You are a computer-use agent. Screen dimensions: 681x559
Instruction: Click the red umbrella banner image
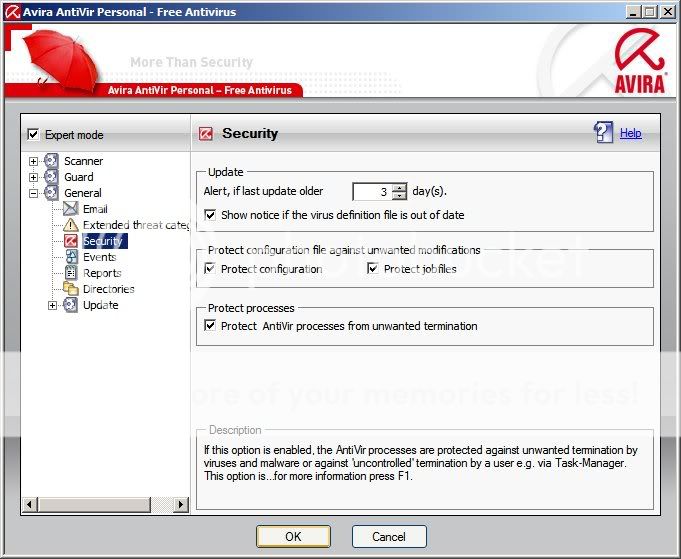click(61, 61)
